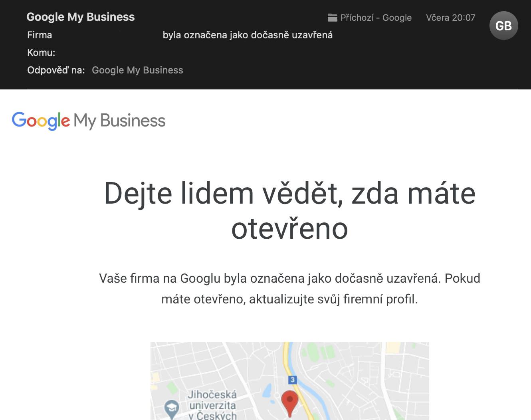This screenshot has width=531, height=420.
Task: Click the route 3 road marker on map
Action: 292,380
